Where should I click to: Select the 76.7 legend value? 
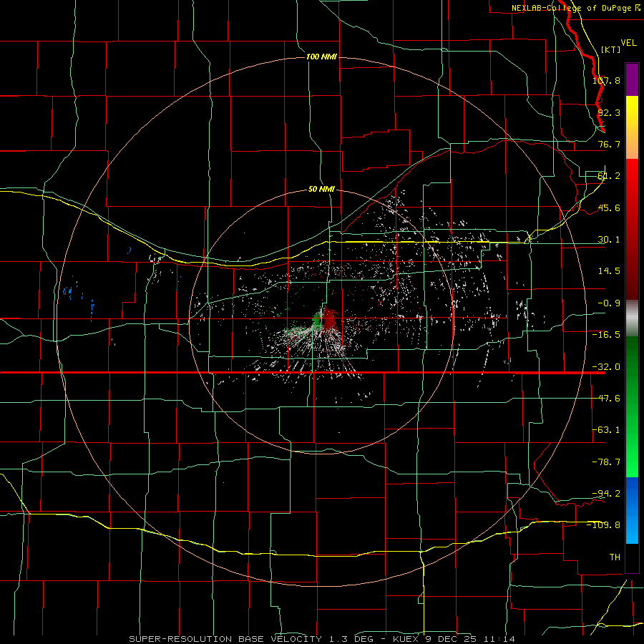tap(609, 144)
